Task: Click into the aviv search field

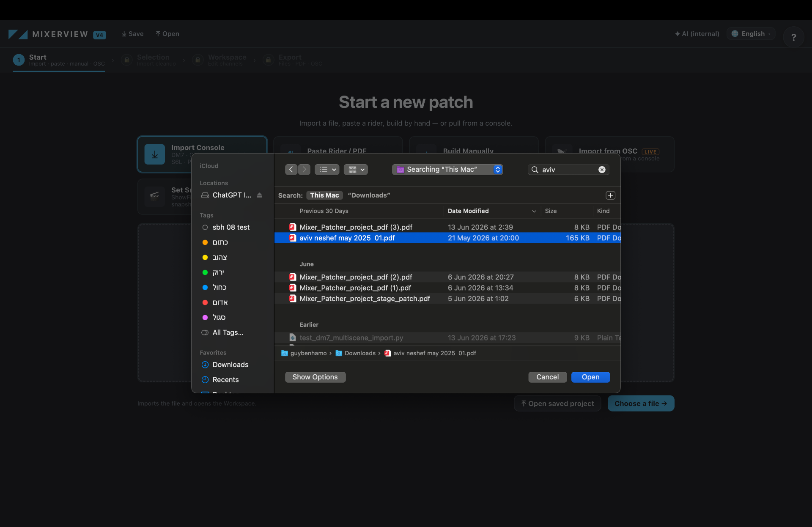Action: tap(568, 170)
